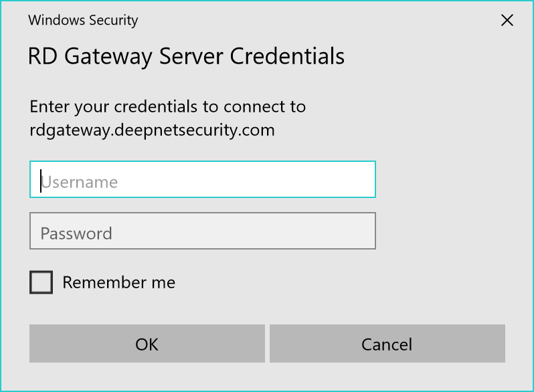Click the right end of the Password box

point(361,231)
